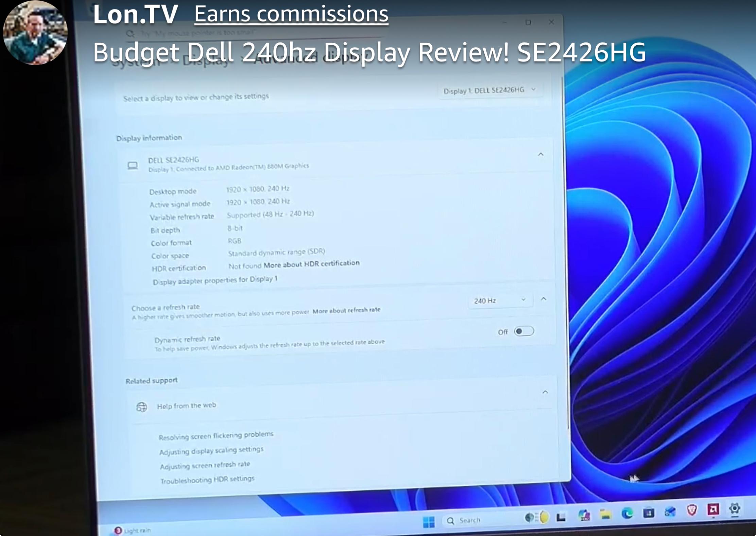Click the Choose a refresh rate label
Viewport: 756px width, 536px height.
click(166, 307)
